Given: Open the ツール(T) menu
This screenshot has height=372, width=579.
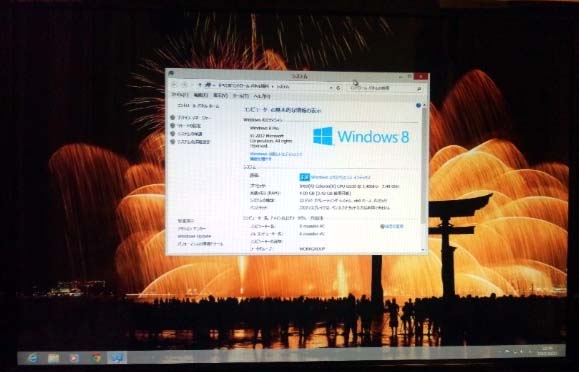Looking at the screenshot, I should 240,96.
